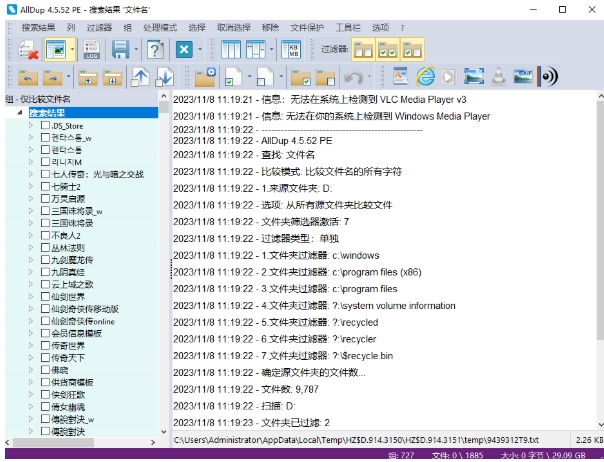
Task: Open the image viewer landscape icon
Action: coord(474,76)
